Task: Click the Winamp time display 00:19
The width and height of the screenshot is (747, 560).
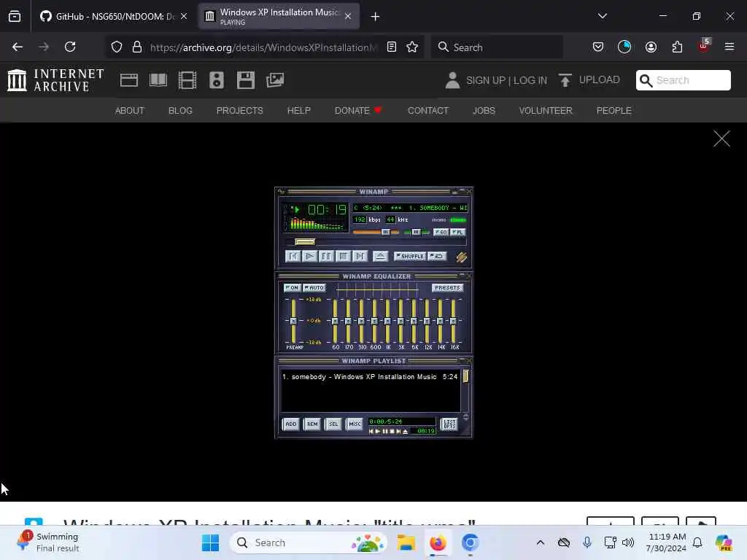Action: (327, 209)
